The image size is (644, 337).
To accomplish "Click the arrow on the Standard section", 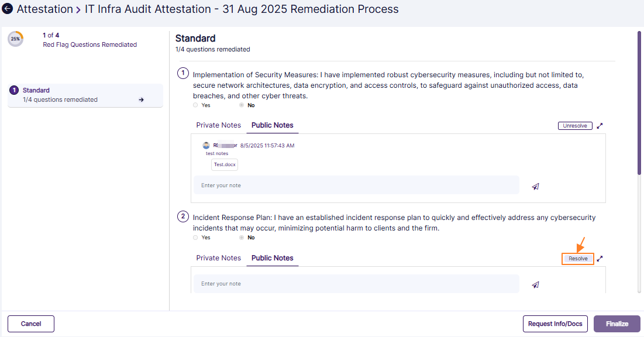I will 141,100.
